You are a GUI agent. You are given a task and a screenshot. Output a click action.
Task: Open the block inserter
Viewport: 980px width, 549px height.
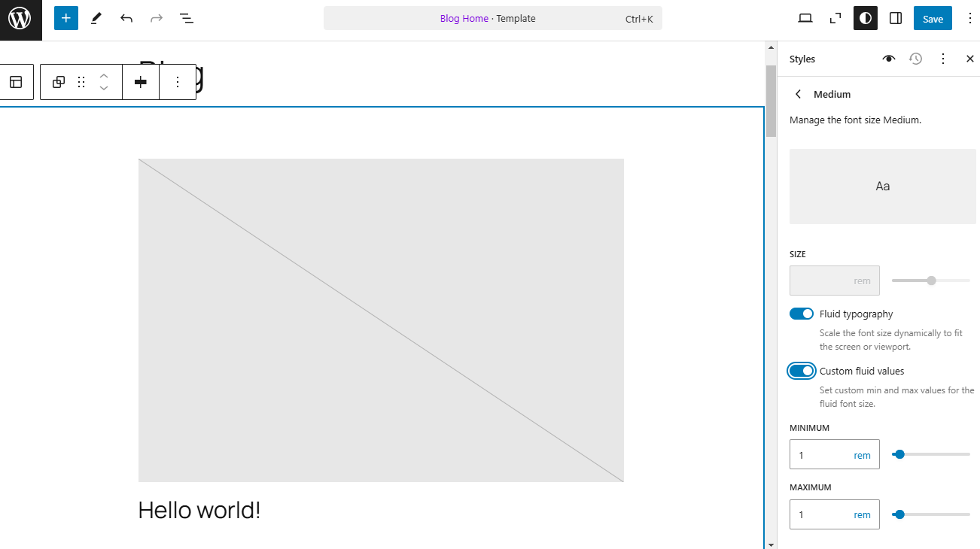pyautogui.click(x=65, y=18)
